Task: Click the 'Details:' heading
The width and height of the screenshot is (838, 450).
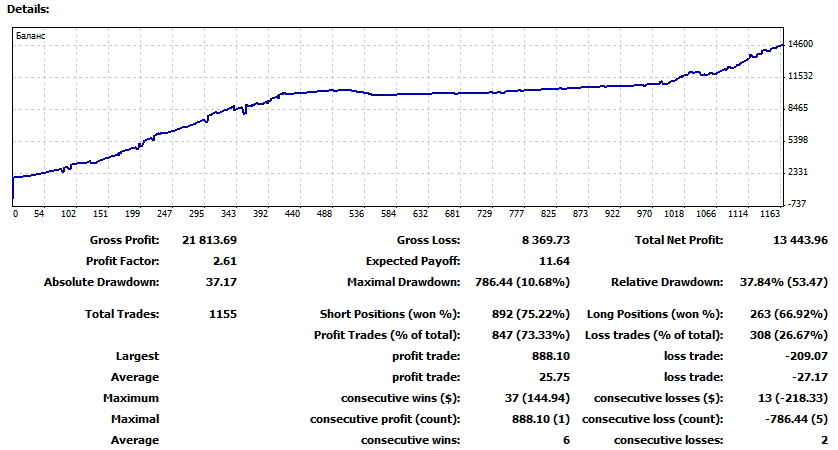Action: (28, 9)
